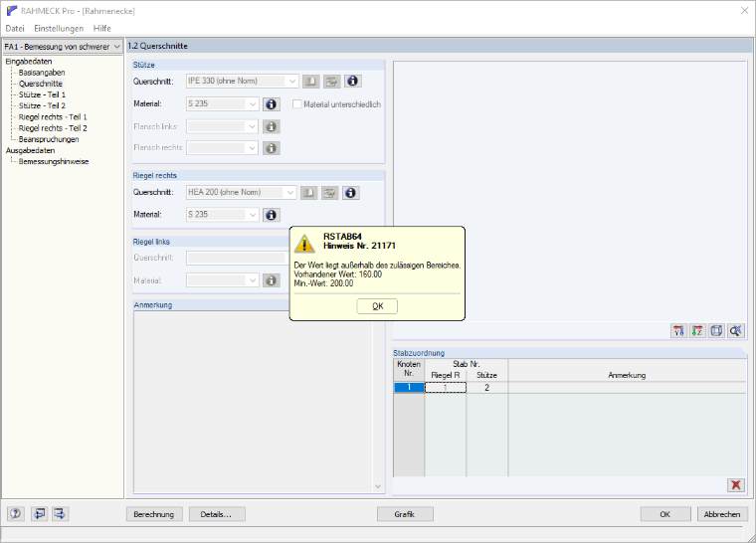The height and width of the screenshot is (543, 756).
Task: Click the warning icon in RSTAB64 dialog
Action: 304,244
